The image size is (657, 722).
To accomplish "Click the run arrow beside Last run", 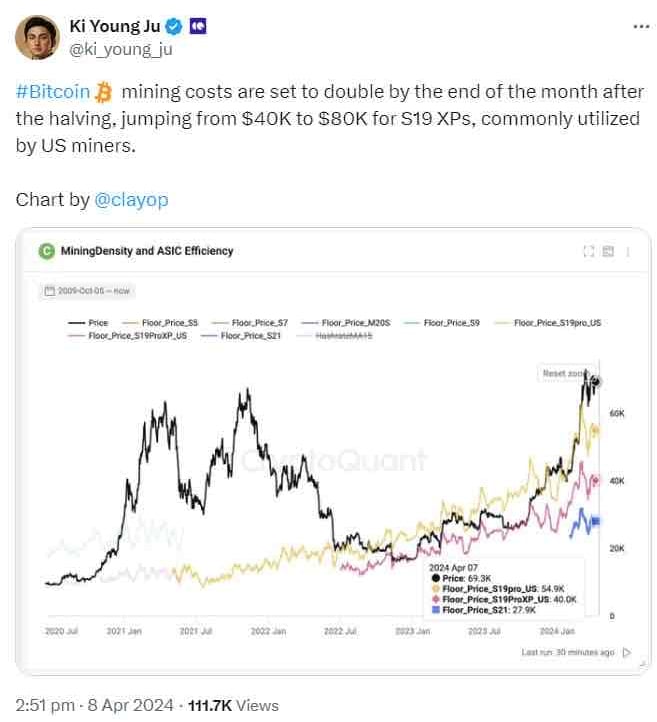I will click(627, 652).
